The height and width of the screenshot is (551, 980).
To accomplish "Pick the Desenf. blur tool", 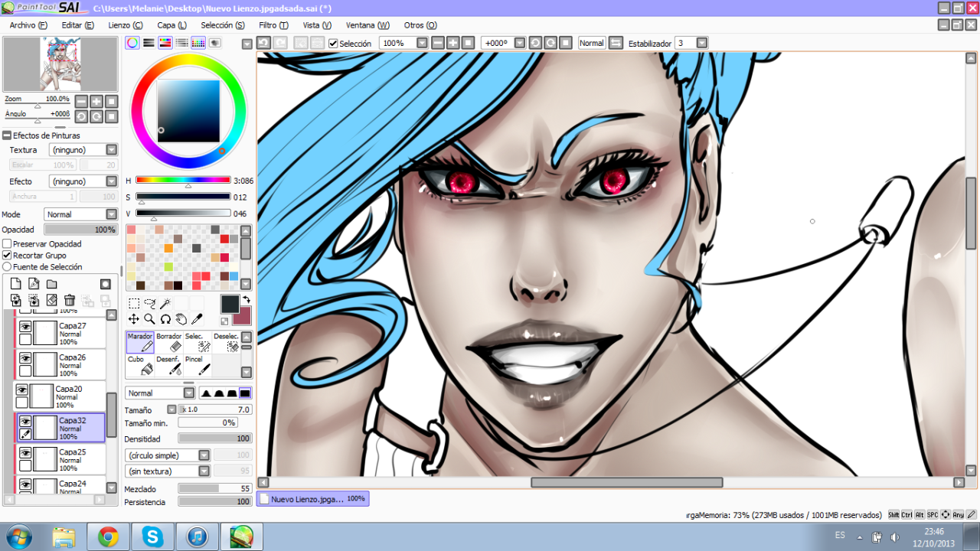I will pyautogui.click(x=168, y=365).
